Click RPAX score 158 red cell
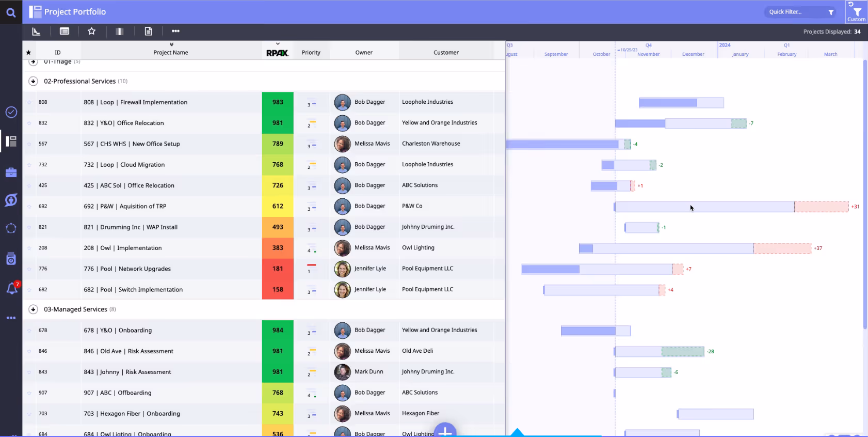The image size is (868, 437). (x=278, y=289)
